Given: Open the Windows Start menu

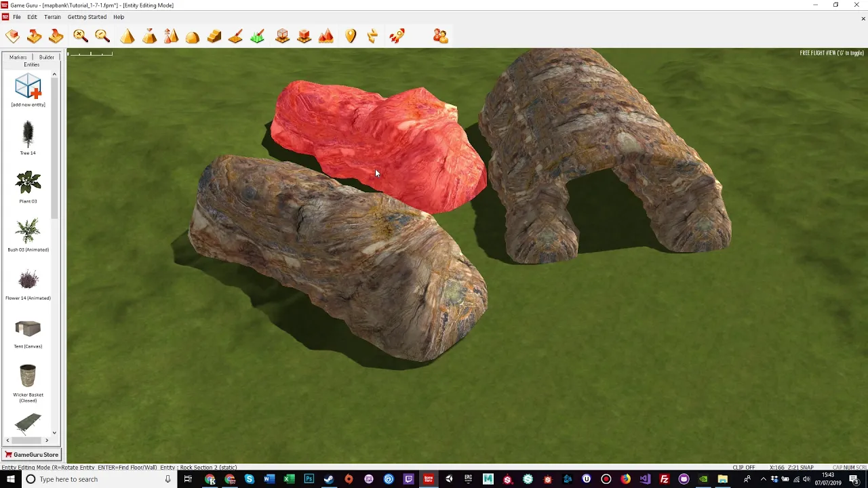Looking at the screenshot, I should pos(10,479).
